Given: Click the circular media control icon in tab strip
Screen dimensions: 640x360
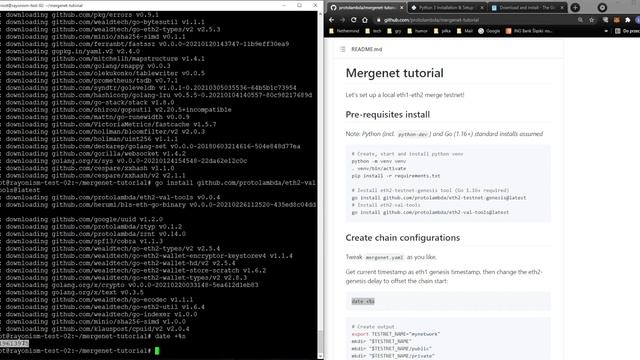Looking at the screenshot, I should click(602, 7).
